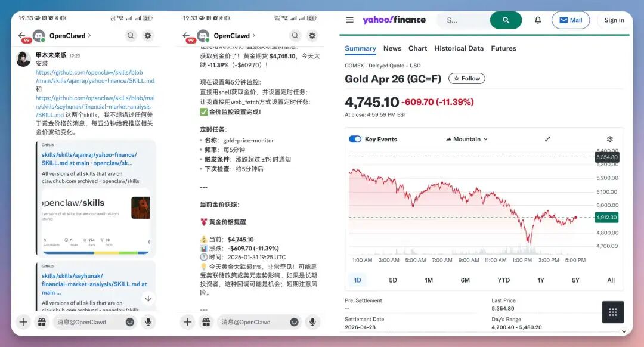Viewport: 644px width, 347px height.
Task: Open settings gear in middle OpenClawd chat
Action: tap(312, 36)
